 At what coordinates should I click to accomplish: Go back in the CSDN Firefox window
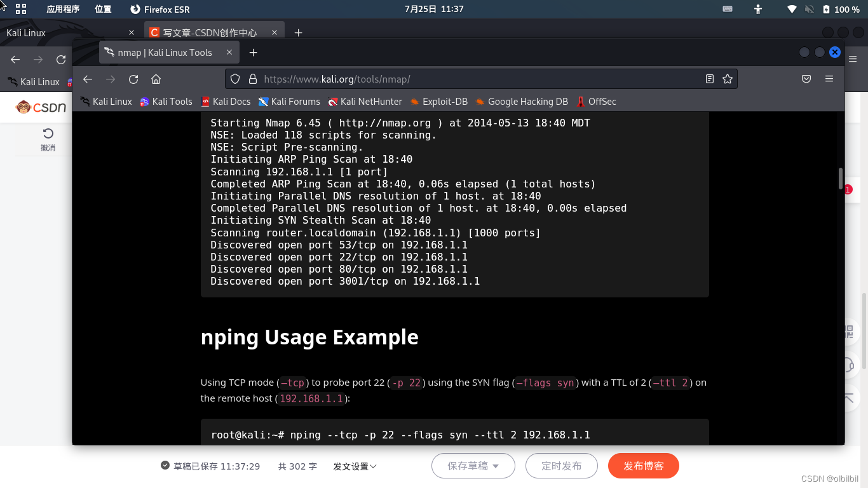coord(15,59)
